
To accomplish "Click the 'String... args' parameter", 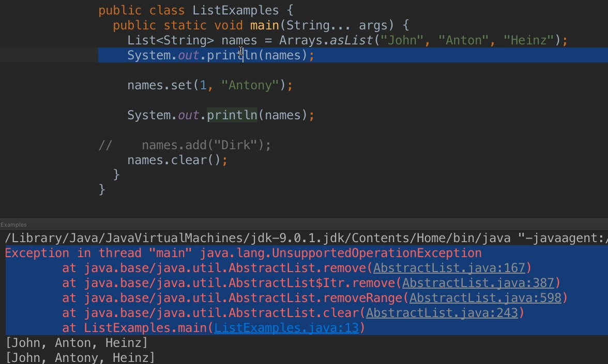I will [x=337, y=26].
